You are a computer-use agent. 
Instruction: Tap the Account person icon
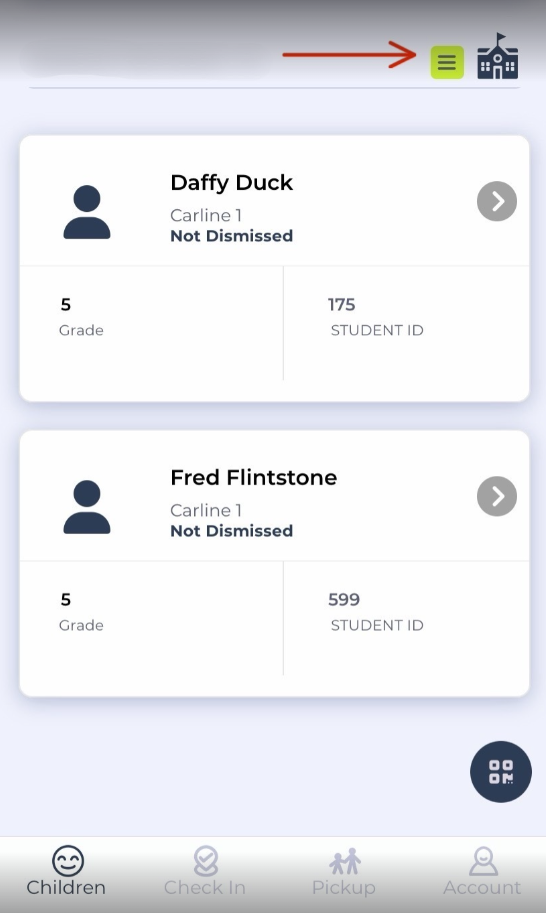pyautogui.click(x=483, y=861)
